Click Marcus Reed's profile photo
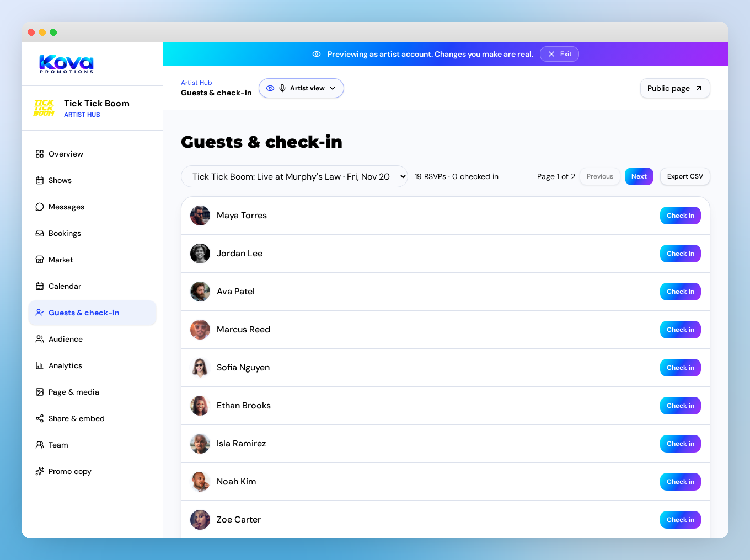 pos(200,330)
